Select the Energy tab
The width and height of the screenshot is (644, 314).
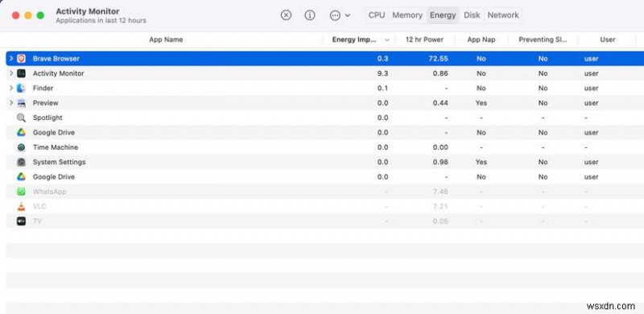443,15
